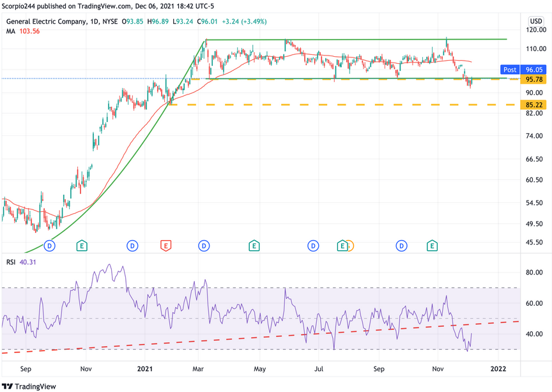552x392 pixels.
Task: Click the Nov label just before 2022
Action: coord(438,369)
